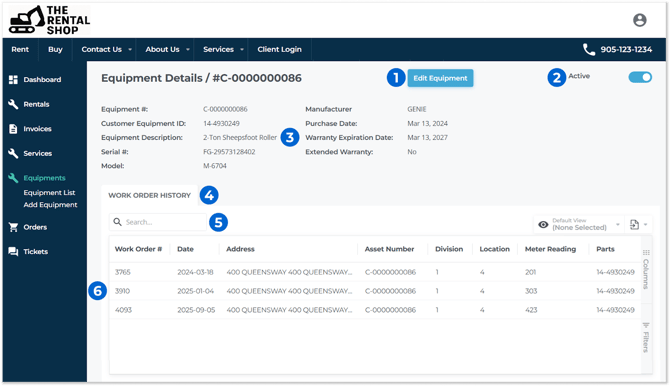Click the search magnifier icon in table
The height and width of the screenshot is (386, 670).
coord(118,222)
